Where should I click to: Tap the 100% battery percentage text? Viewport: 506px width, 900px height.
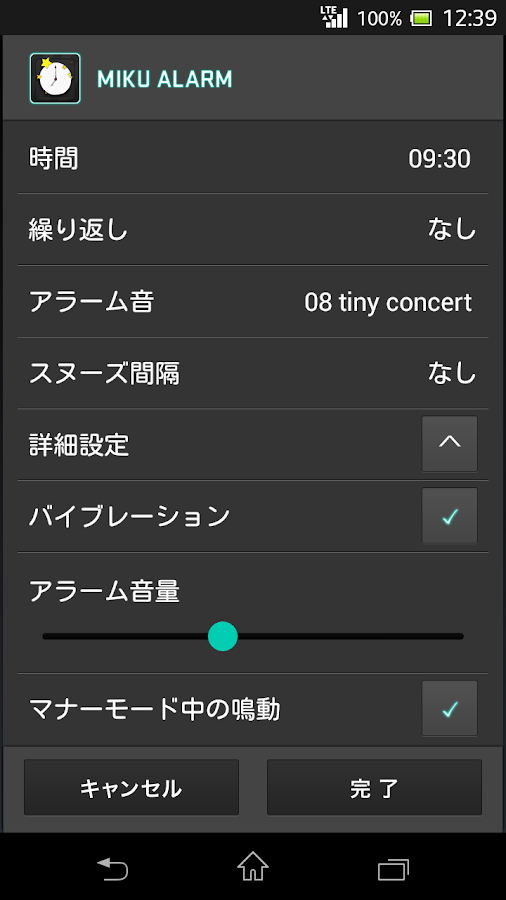point(380,19)
